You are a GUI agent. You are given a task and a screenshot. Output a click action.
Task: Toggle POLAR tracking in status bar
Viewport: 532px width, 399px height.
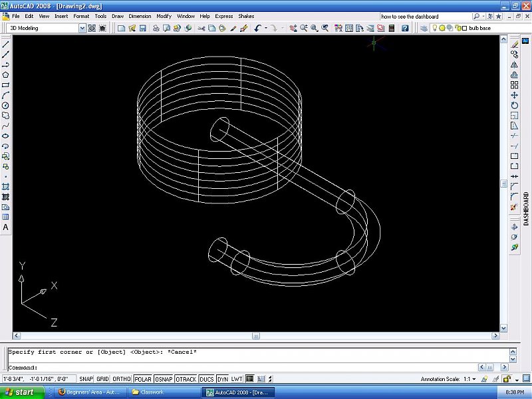[x=143, y=379]
